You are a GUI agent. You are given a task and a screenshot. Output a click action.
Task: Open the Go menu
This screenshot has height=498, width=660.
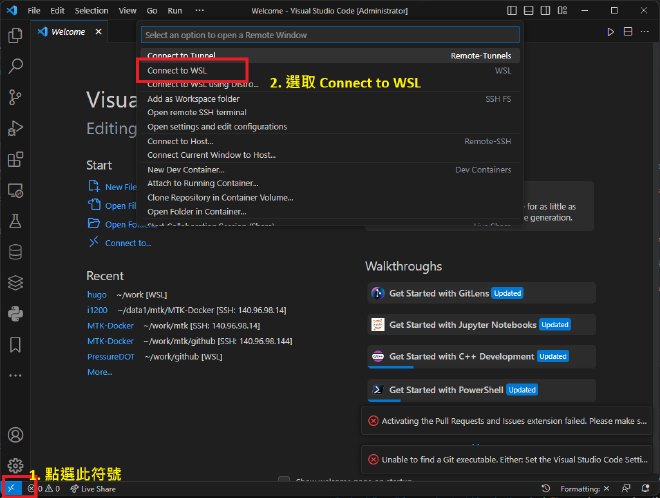[x=152, y=11]
